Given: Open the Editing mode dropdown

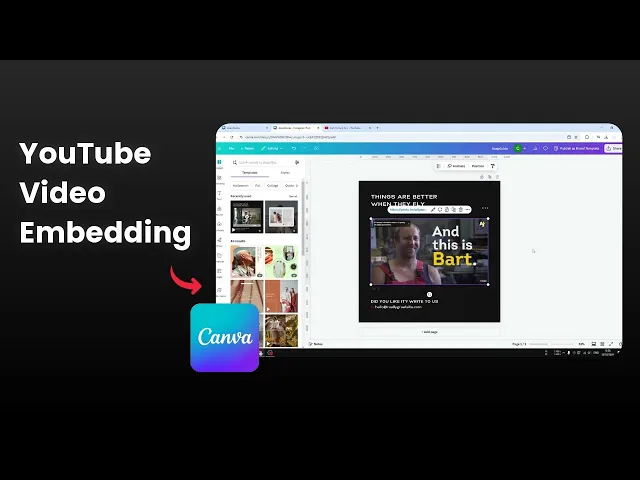Looking at the screenshot, I should coord(272,149).
